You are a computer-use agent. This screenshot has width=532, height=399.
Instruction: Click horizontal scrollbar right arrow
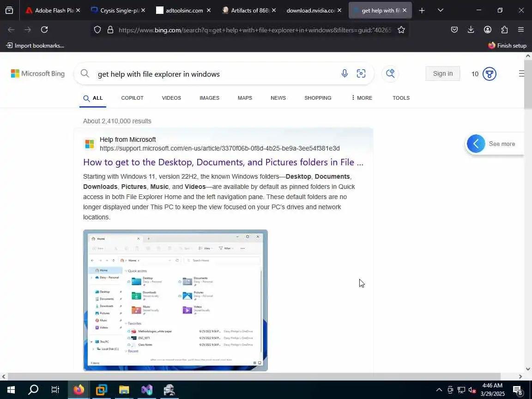click(520, 377)
